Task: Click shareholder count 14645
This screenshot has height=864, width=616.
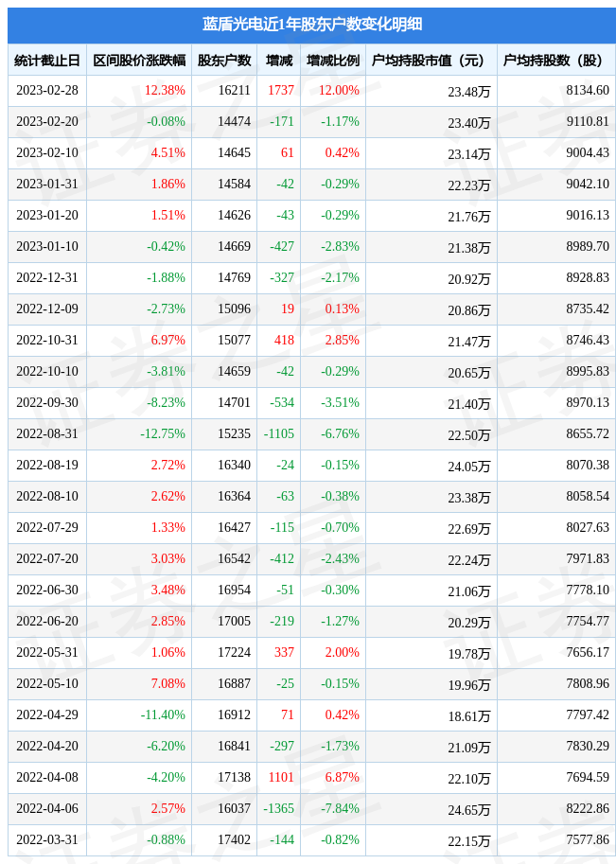Action: 234,152
